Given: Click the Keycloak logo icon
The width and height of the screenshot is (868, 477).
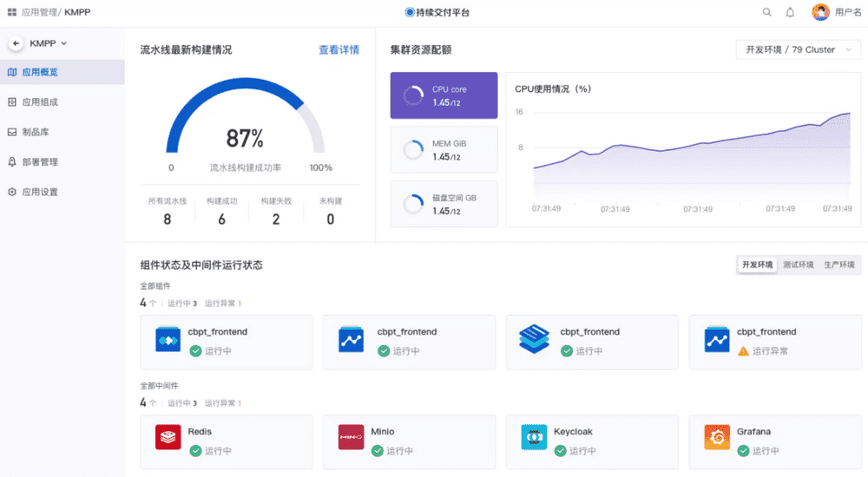Looking at the screenshot, I should (x=534, y=437).
